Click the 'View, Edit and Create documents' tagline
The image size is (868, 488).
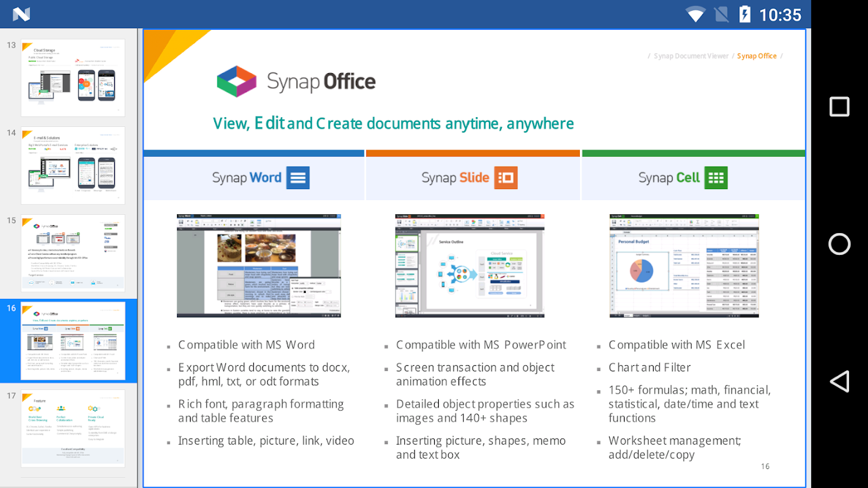[x=394, y=123]
